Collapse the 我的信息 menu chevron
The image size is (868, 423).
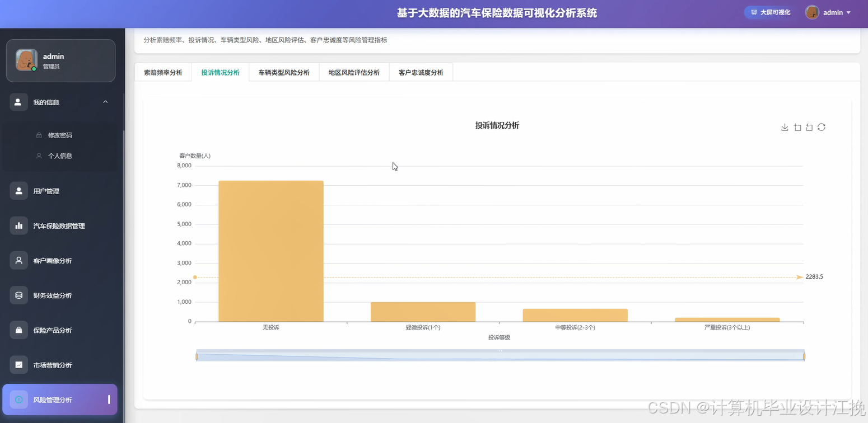(x=105, y=102)
